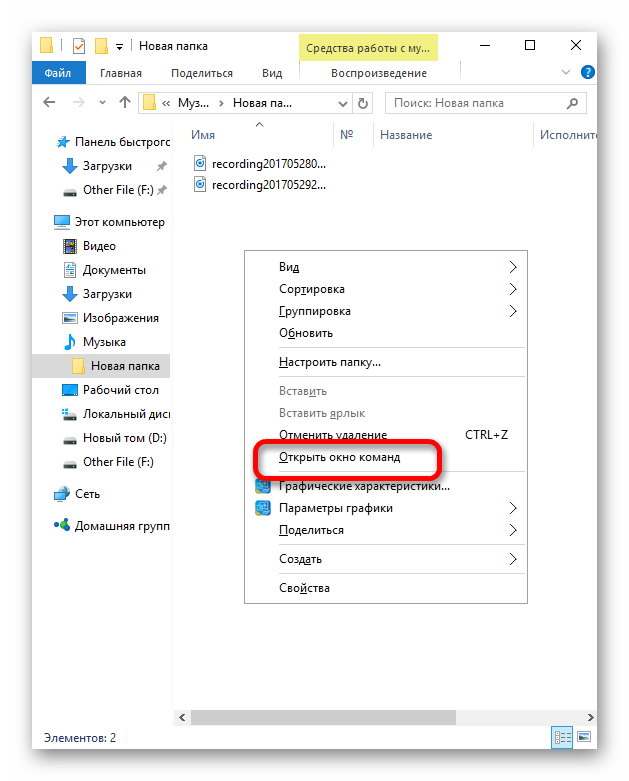Switch to the Главная ribbon tab

121,73
